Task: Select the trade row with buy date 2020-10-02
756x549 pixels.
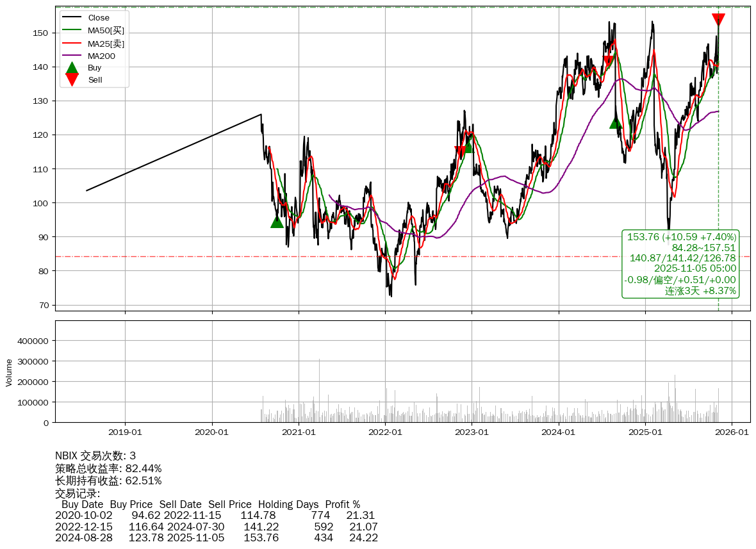Action: (215, 516)
